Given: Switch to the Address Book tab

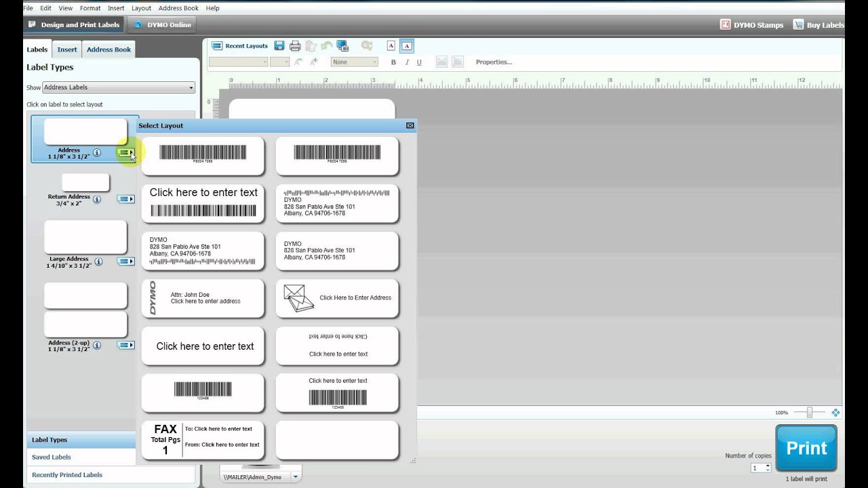Looking at the screenshot, I should [x=108, y=49].
